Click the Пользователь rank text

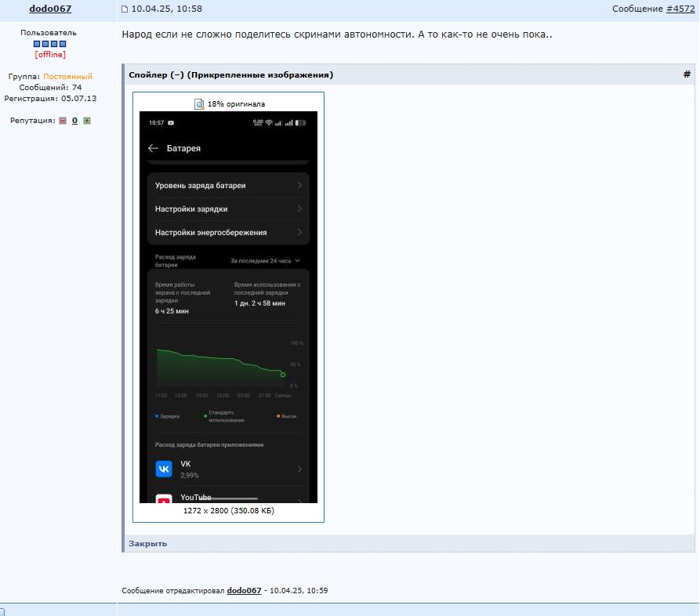[49, 33]
